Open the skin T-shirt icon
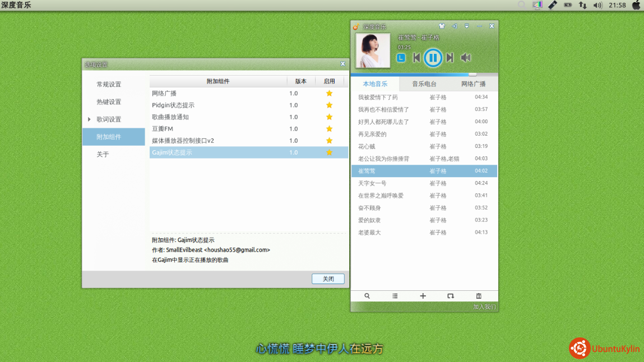Image resolution: width=644 pixels, height=362 pixels. [x=442, y=26]
